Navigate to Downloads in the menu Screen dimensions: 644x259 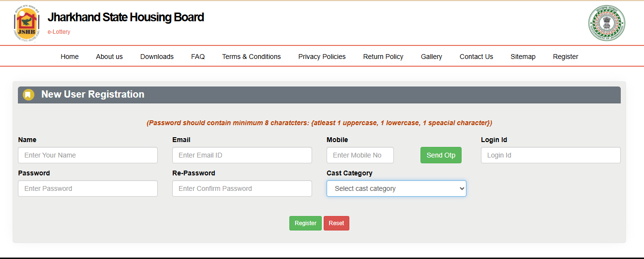(157, 57)
